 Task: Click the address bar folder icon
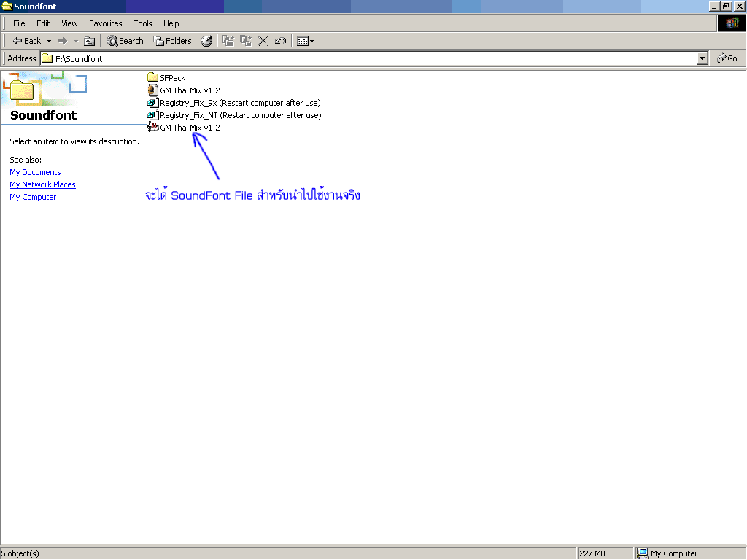tap(47, 58)
